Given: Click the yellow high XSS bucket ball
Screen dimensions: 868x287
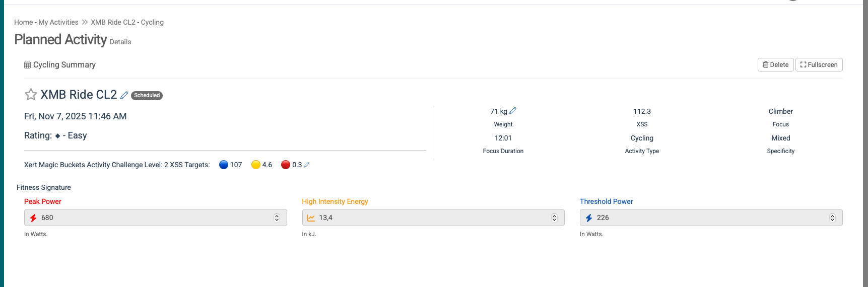Looking at the screenshot, I should [x=256, y=165].
